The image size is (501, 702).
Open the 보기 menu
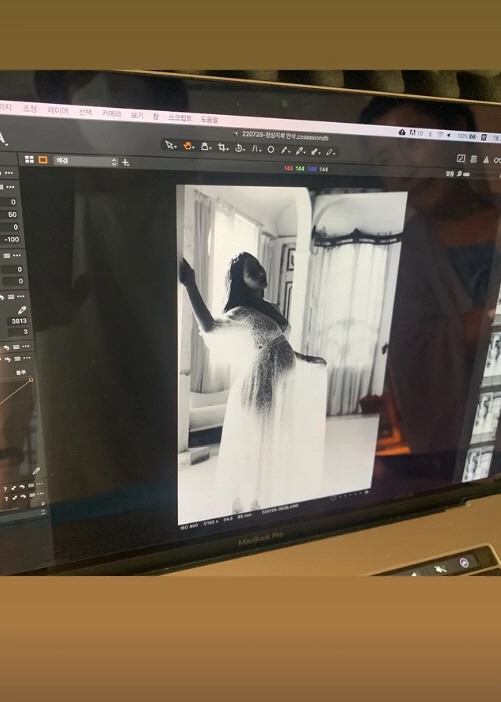[137, 115]
